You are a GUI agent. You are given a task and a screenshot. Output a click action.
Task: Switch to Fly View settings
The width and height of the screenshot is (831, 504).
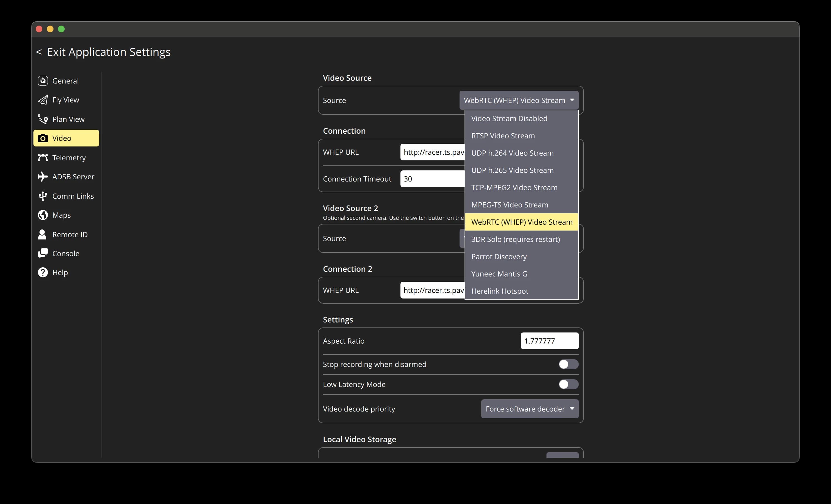tap(66, 100)
